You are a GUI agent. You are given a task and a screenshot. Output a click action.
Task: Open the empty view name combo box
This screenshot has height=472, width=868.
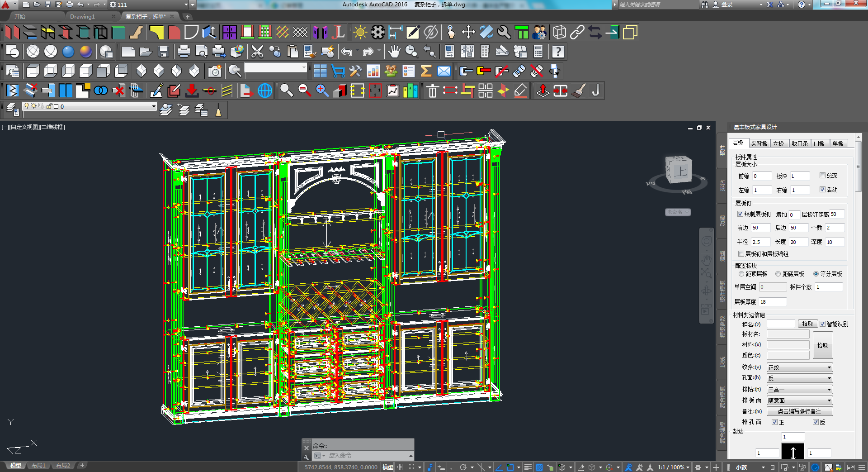tap(276, 67)
